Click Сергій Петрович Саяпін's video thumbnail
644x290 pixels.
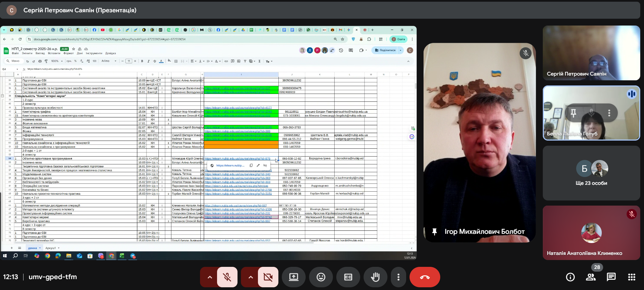pyautogui.click(x=591, y=53)
